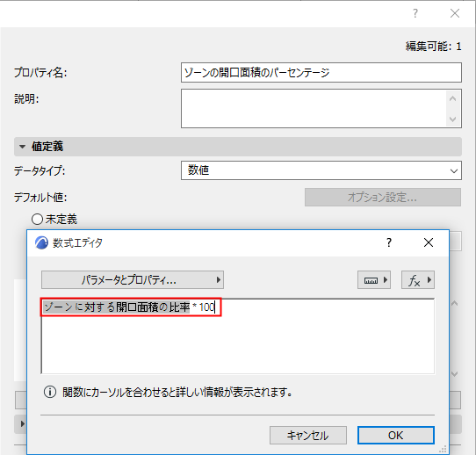The width and height of the screenshot is (476, 455).
Task: Open the パラメータとプロパティ menu button
Action: click(133, 280)
